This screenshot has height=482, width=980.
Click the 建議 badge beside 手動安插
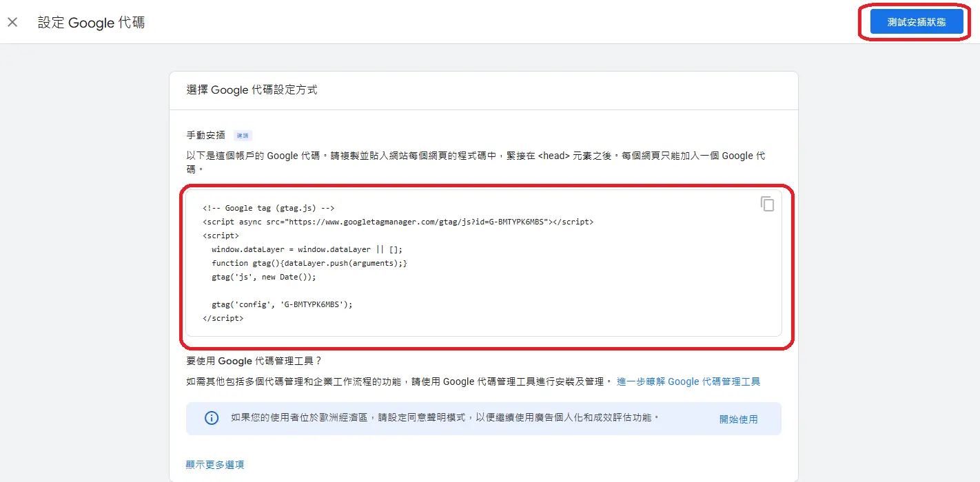point(243,135)
